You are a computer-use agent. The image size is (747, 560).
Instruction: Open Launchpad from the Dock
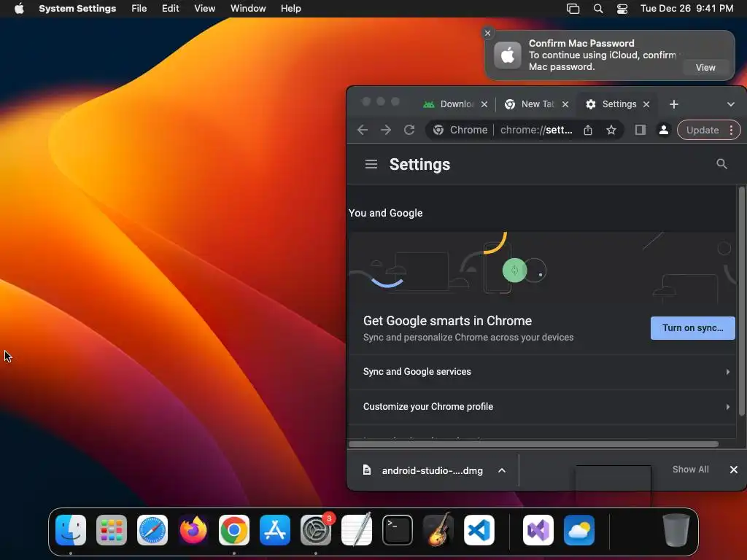pos(112,530)
